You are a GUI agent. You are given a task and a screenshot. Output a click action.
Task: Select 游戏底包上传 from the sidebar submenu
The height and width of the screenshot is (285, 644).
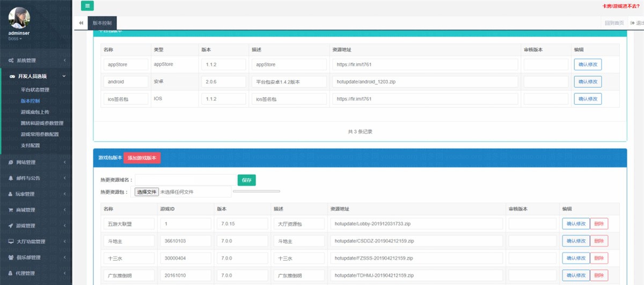(x=34, y=112)
